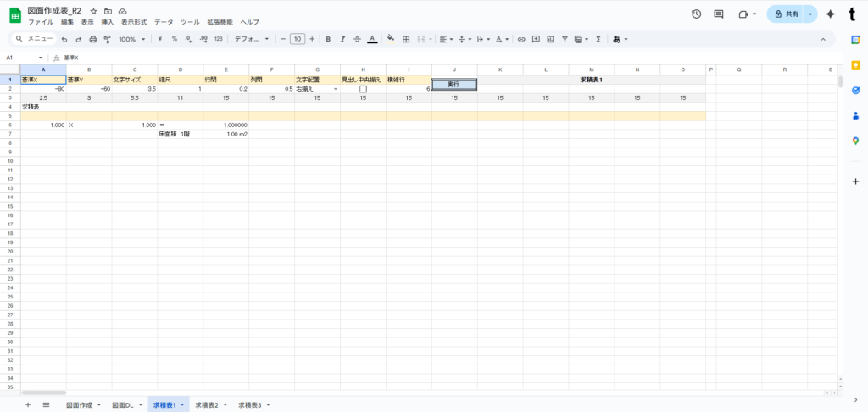The image size is (868, 412).
Task: Insert a comment from toolbar
Action: tap(536, 39)
